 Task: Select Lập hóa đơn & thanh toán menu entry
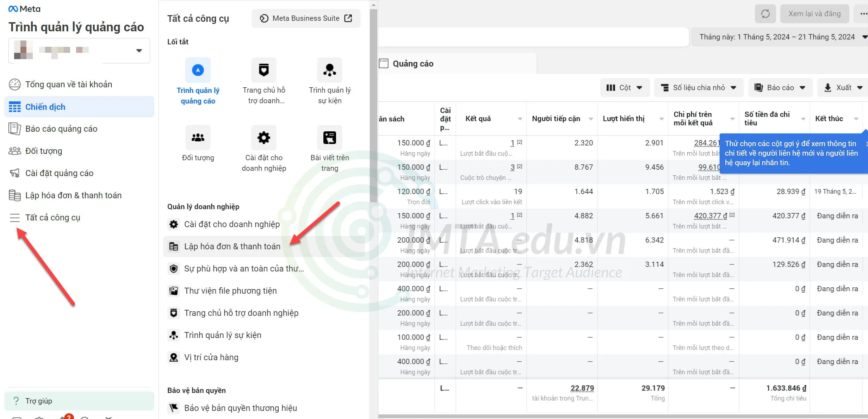point(232,246)
